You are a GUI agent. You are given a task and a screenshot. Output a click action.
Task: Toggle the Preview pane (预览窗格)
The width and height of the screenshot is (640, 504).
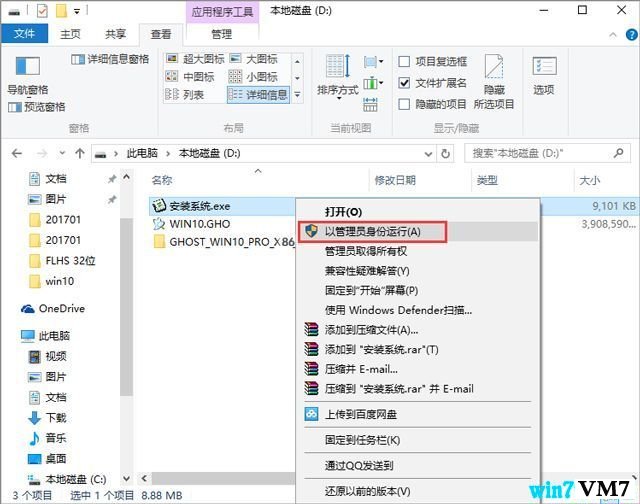click(x=37, y=107)
